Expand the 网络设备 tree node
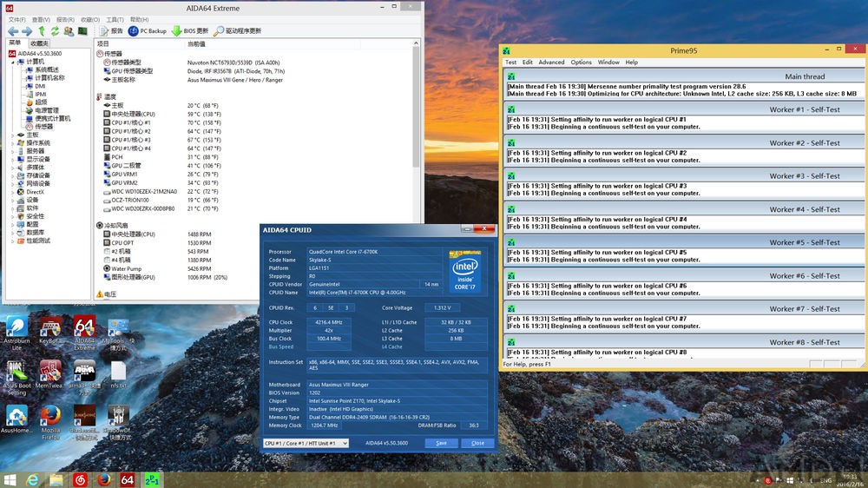This screenshot has height=488, width=868. (13, 183)
